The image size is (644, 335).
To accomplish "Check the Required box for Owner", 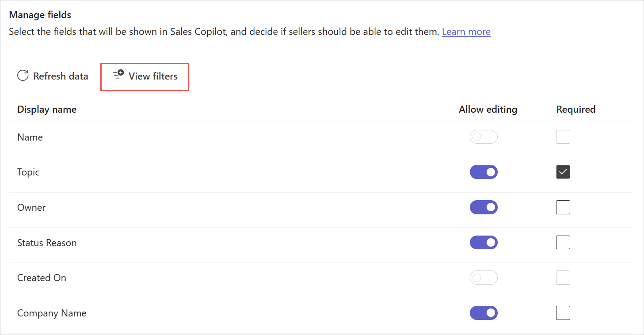I will pos(563,207).
